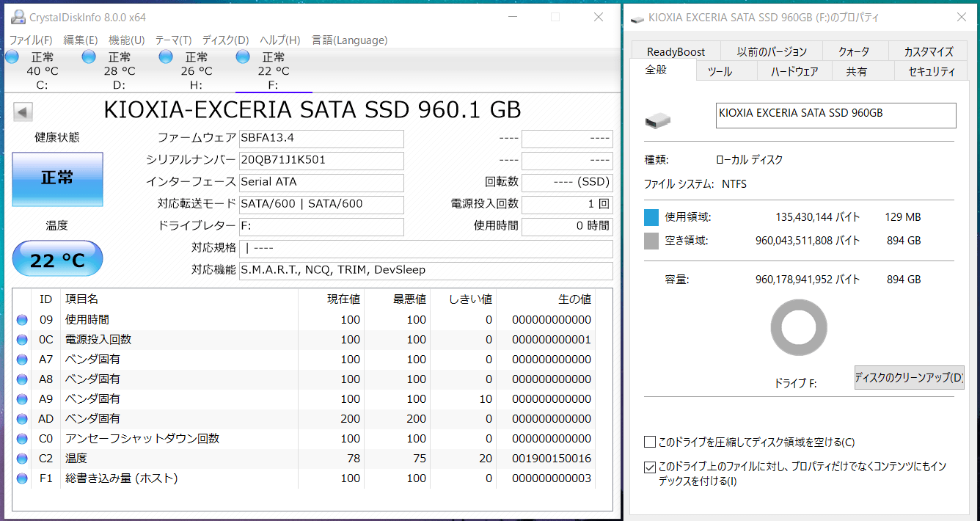This screenshot has height=521, width=980.
Task: Click the ドライブレター field F:
Action: [x=321, y=227]
